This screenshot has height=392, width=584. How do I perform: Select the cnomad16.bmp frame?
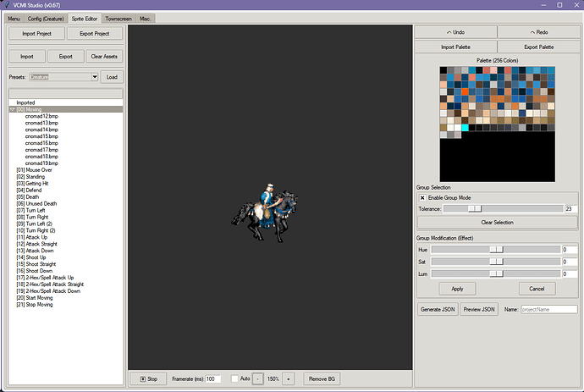[41, 143]
